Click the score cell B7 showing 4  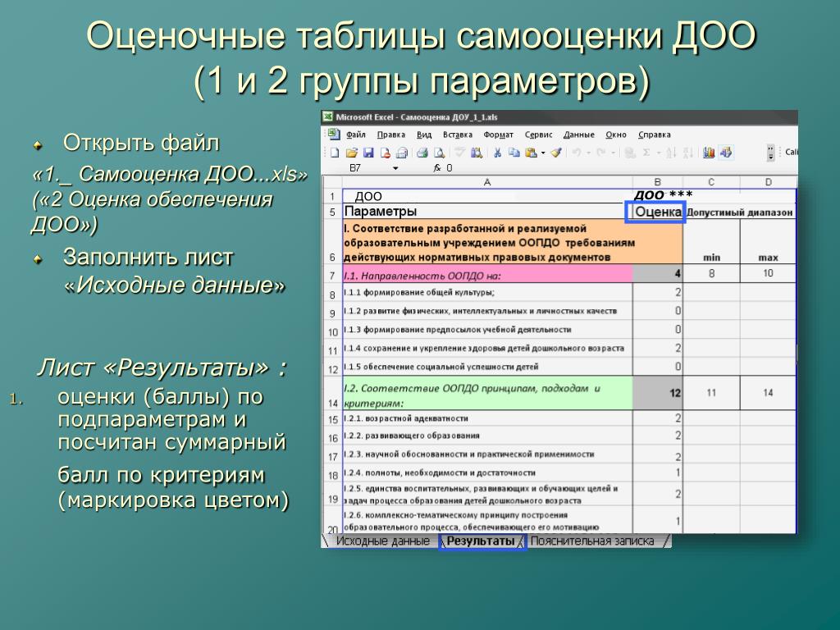click(658, 274)
